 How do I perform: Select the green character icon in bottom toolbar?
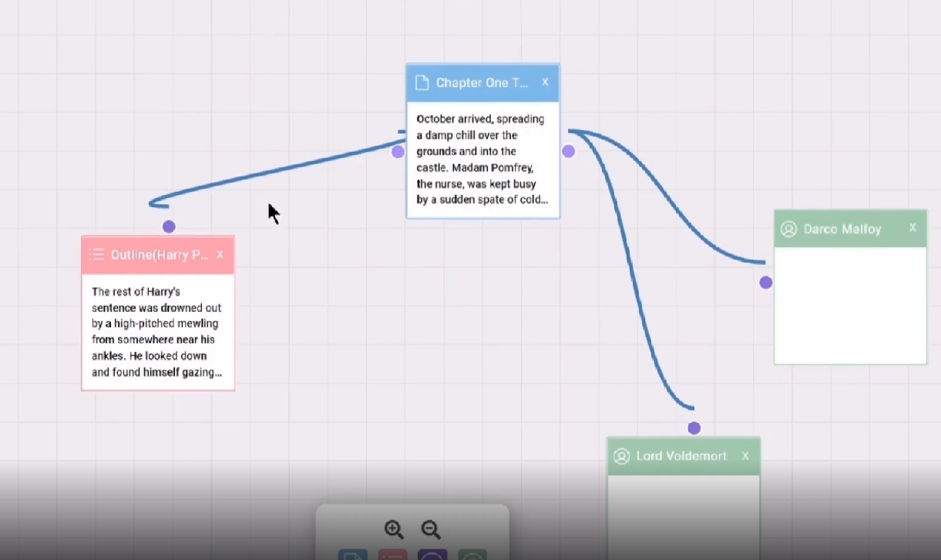point(472,555)
